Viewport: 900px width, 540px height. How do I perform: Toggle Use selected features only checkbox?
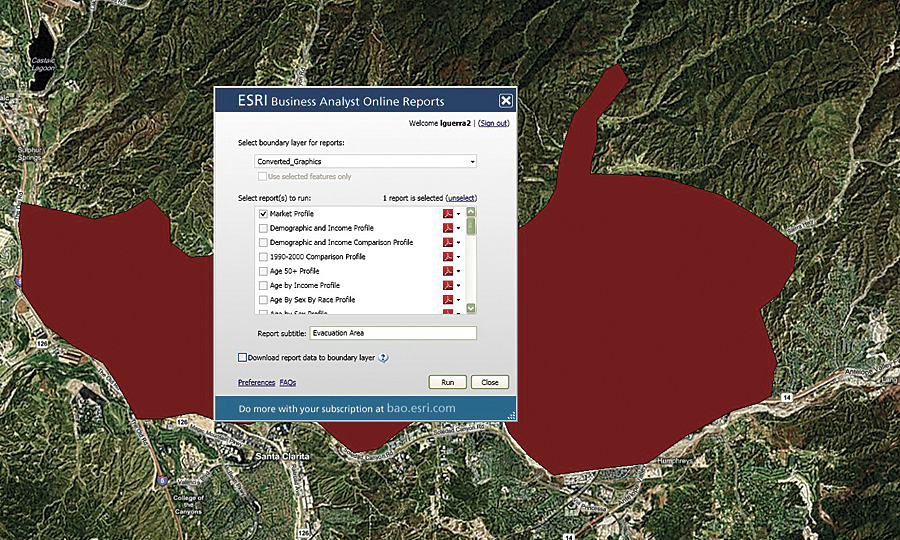click(262, 176)
